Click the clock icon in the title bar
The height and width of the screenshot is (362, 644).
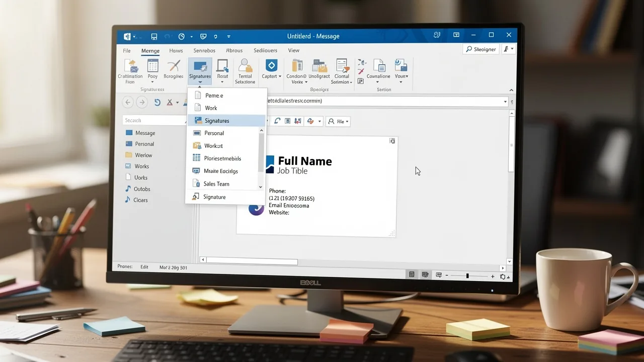[x=182, y=36]
